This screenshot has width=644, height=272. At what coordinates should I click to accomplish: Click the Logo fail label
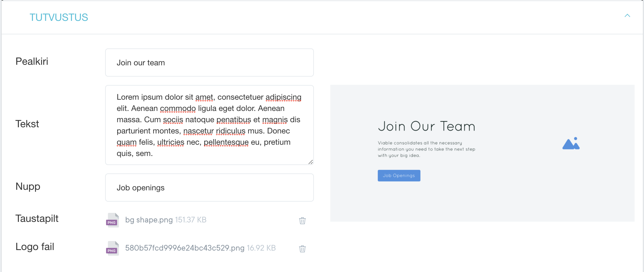35,247
